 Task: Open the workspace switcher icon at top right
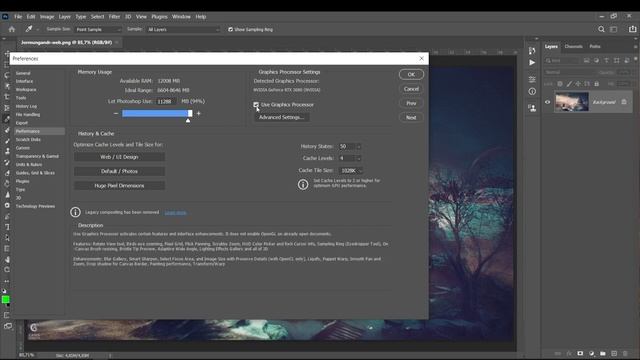(613, 29)
